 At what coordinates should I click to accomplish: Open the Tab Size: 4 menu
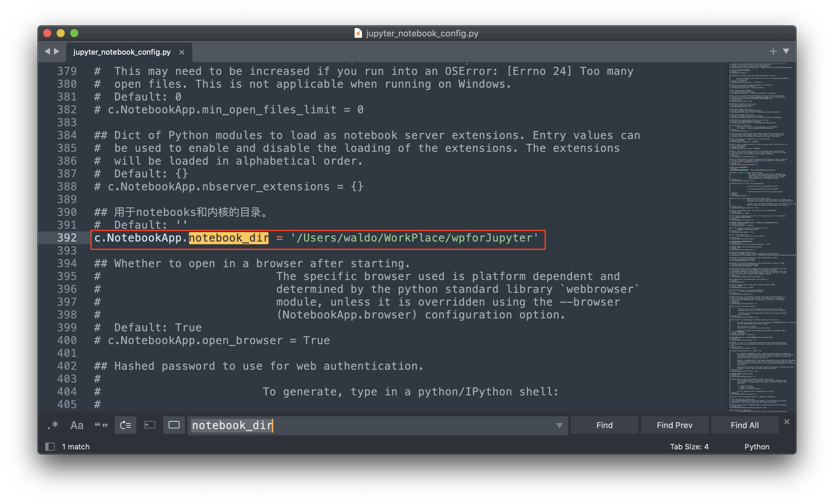coord(689,446)
